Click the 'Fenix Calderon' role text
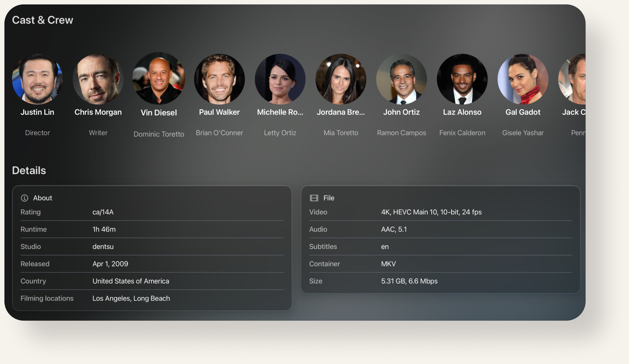This screenshot has width=629, height=364. pos(462,133)
